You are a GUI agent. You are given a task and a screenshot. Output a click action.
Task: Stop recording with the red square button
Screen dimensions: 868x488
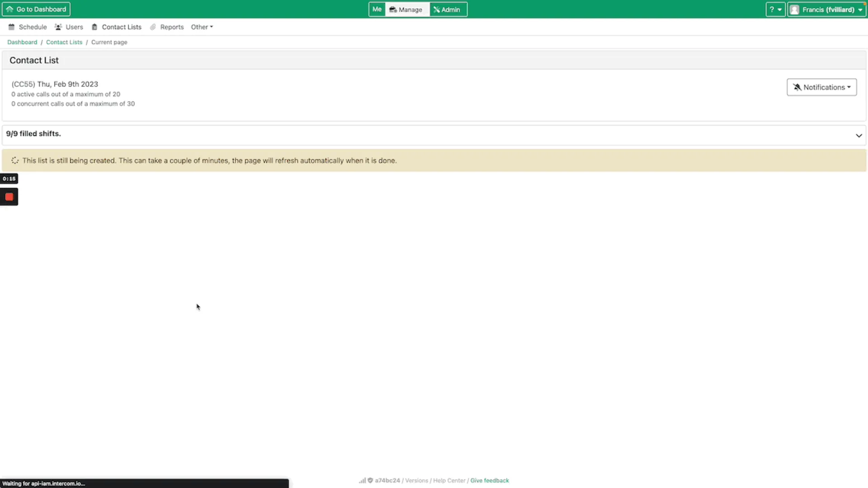pyautogui.click(x=9, y=197)
